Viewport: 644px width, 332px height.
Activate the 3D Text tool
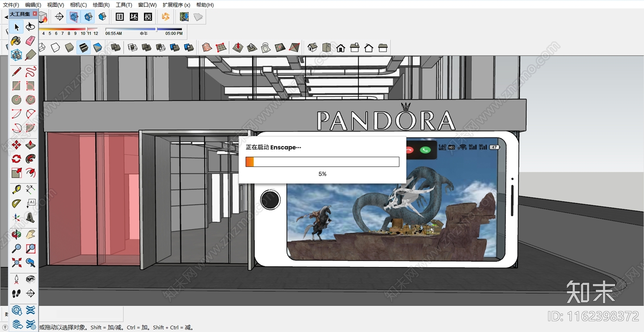31,217
